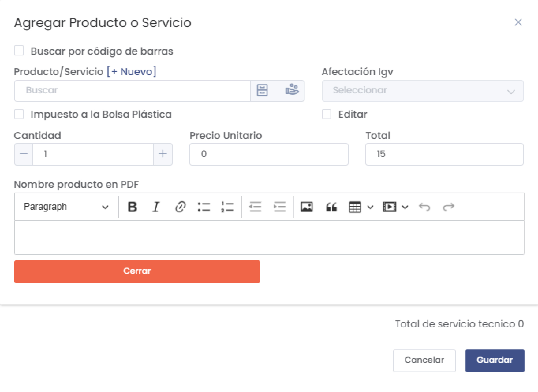Select the service icon next to the search field
The height and width of the screenshot is (392, 538).
[293, 90]
